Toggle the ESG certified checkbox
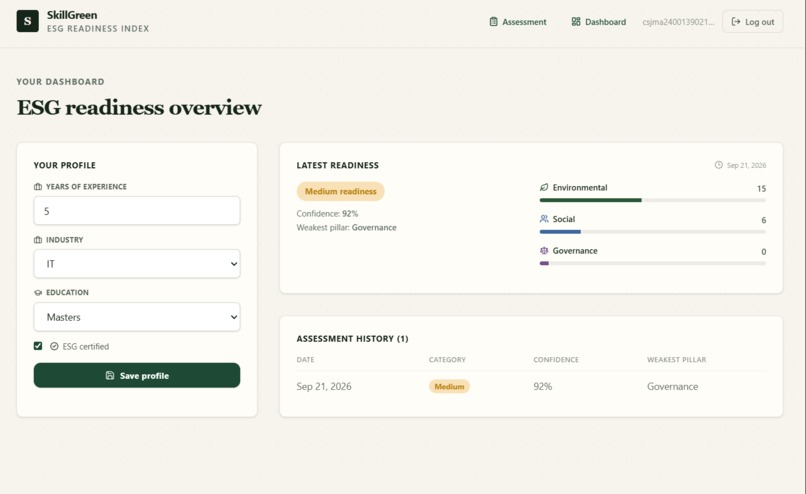The height and width of the screenshot is (494, 806). point(38,346)
